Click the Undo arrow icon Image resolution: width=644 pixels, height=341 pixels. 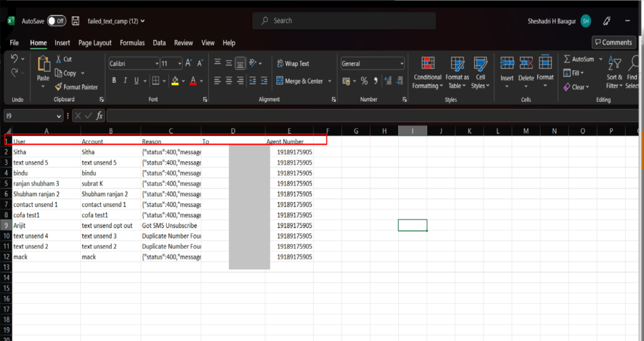pyautogui.click(x=14, y=59)
